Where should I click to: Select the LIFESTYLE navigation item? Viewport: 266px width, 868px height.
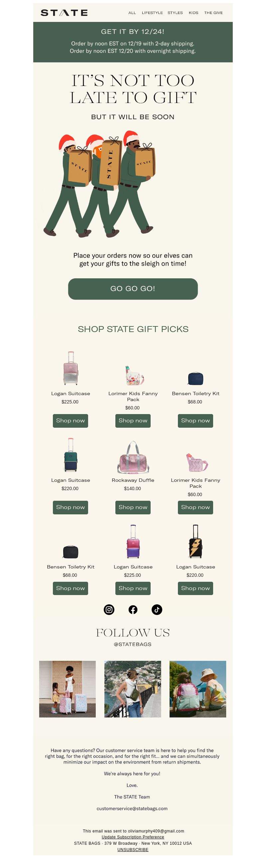[x=152, y=13]
